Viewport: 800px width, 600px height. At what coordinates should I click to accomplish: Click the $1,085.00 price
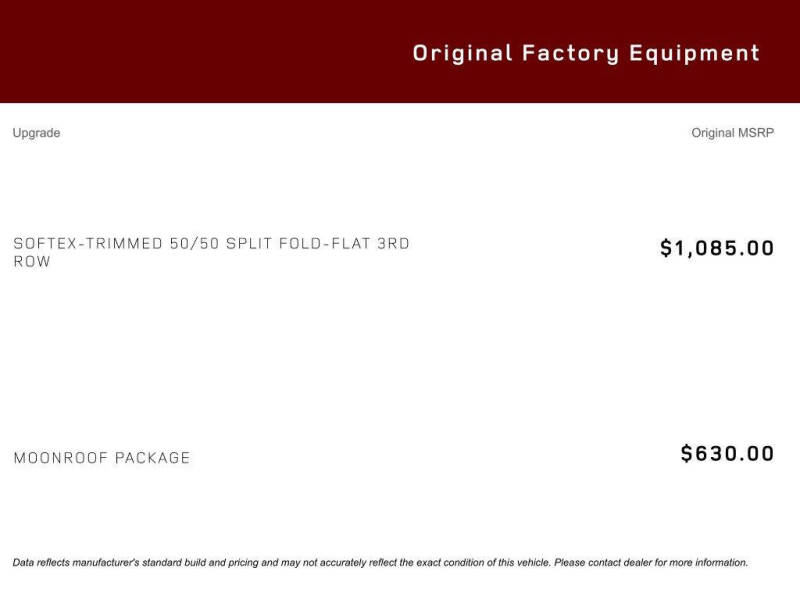717,248
